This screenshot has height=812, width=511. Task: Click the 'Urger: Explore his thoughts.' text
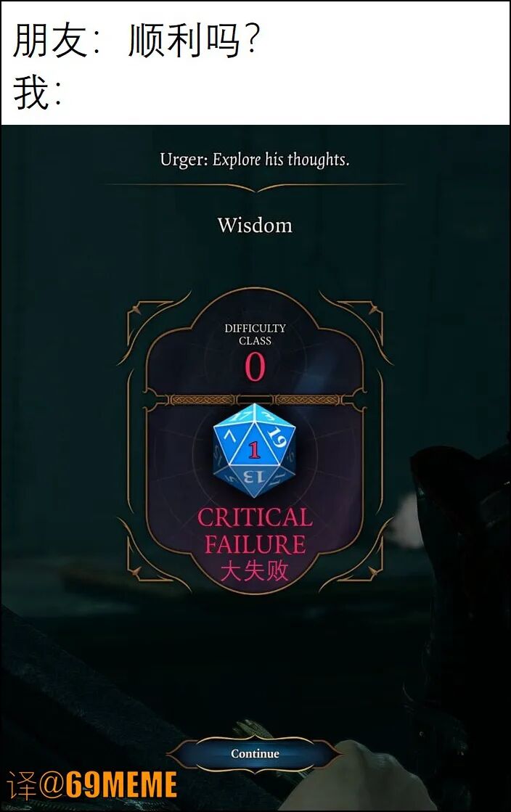[255, 160]
